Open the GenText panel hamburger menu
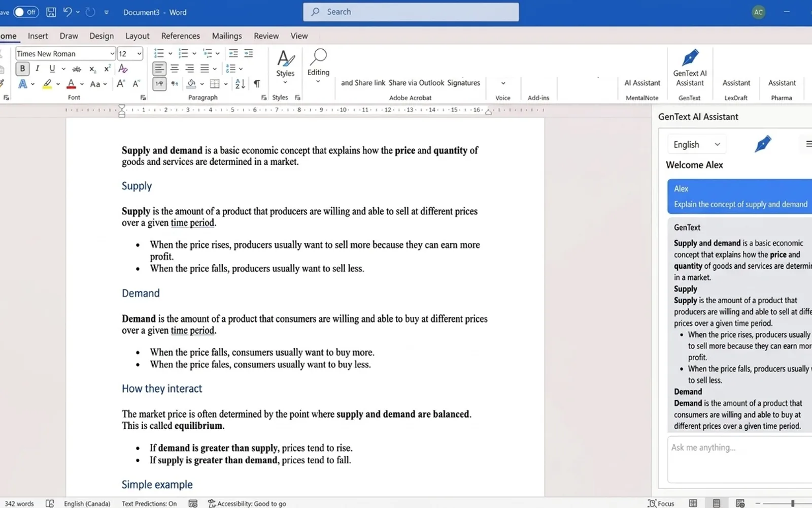 (x=808, y=144)
